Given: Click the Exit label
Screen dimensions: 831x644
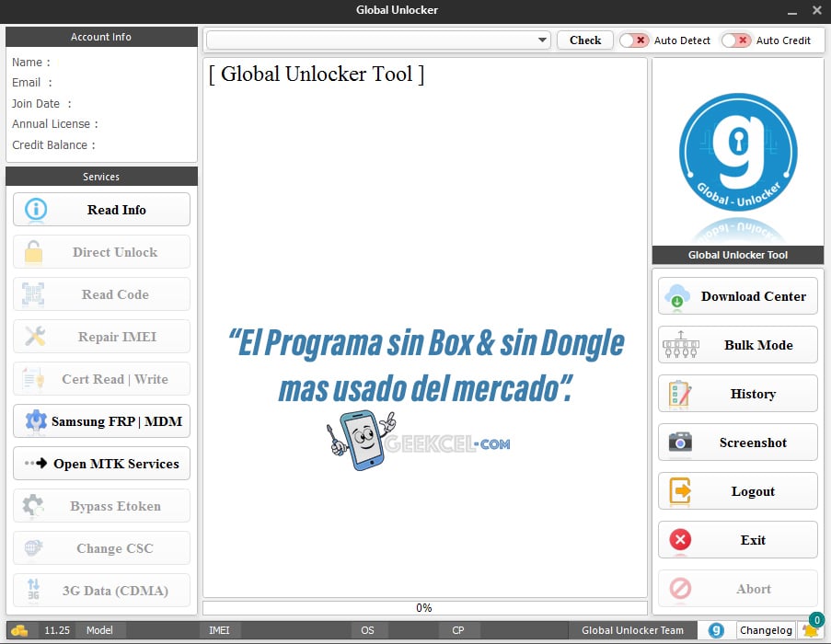Looking at the screenshot, I should [753, 540].
